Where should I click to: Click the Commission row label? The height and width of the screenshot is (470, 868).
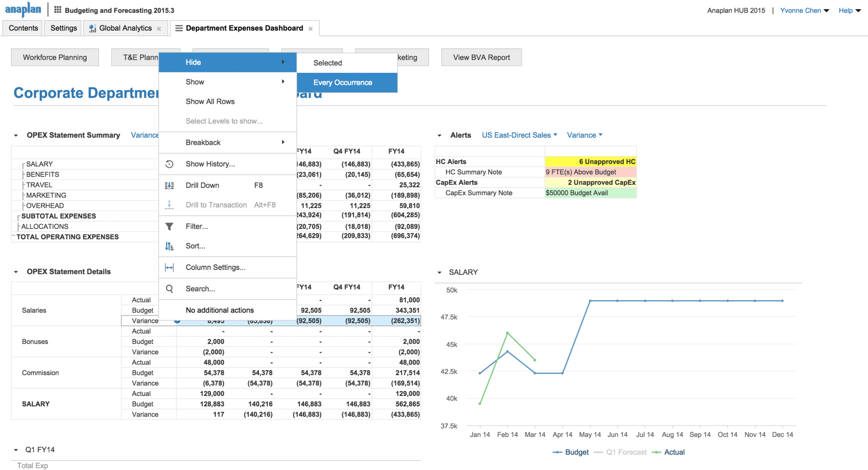coord(40,373)
